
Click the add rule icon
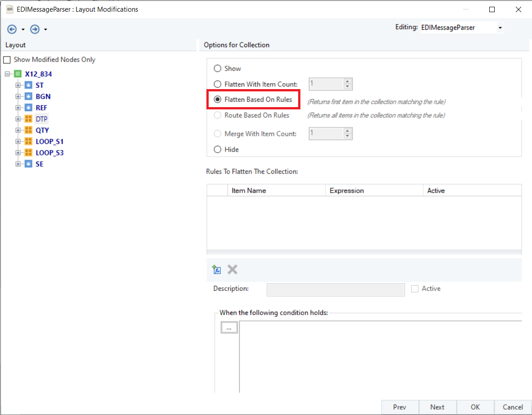(x=217, y=270)
